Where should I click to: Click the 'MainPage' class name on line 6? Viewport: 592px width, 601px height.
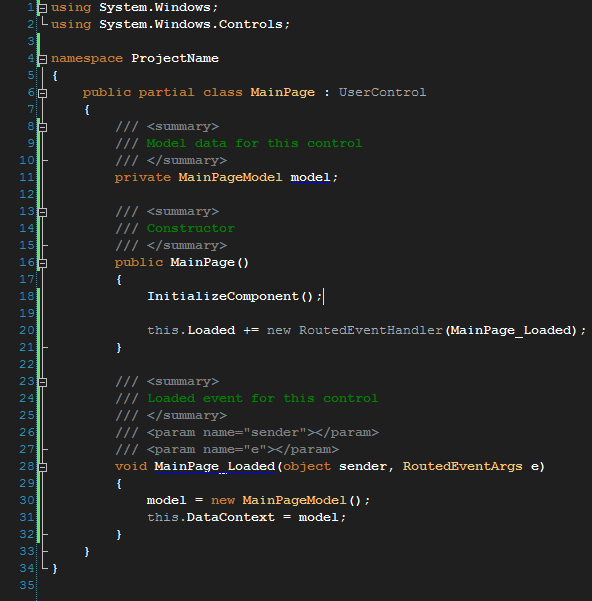click(283, 92)
